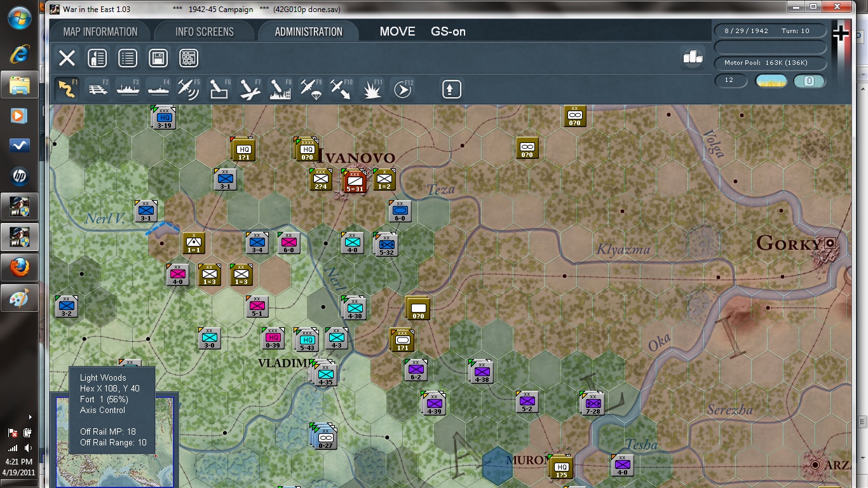This screenshot has height=488, width=868.
Task: Open Windows Explorer folder on taskbar
Action: [19, 85]
